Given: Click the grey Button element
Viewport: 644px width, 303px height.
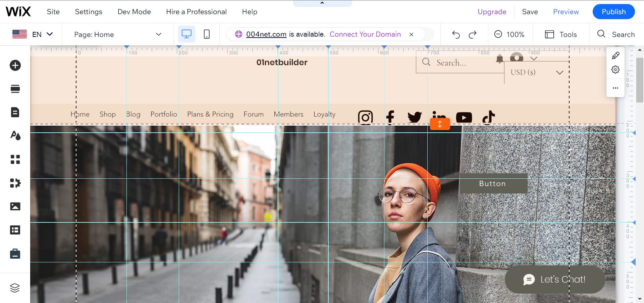Looking at the screenshot, I should pyautogui.click(x=493, y=183).
